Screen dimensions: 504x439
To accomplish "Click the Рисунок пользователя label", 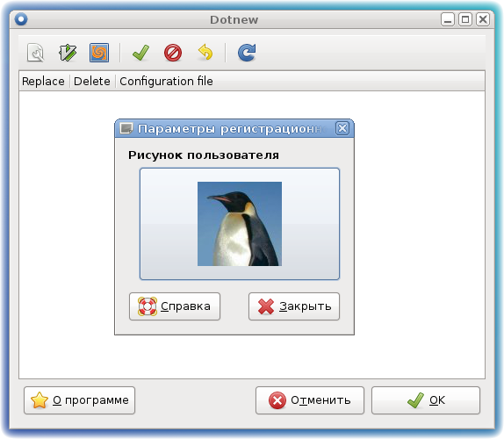I will (x=204, y=155).
